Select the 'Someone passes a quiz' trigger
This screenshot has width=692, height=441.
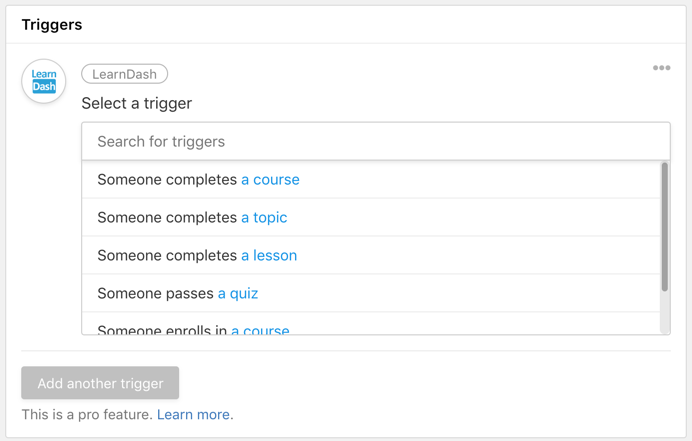pyautogui.click(x=177, y=294)
